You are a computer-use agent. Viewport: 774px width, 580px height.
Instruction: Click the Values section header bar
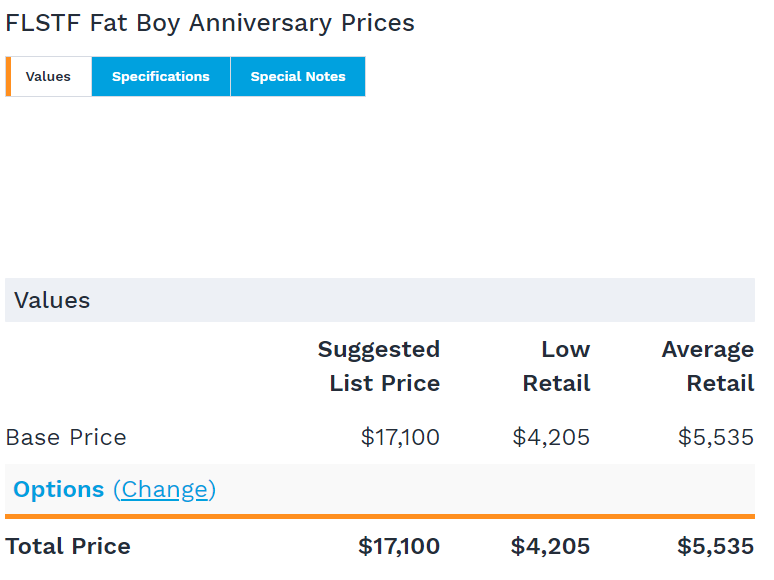(x=379, y=300)
